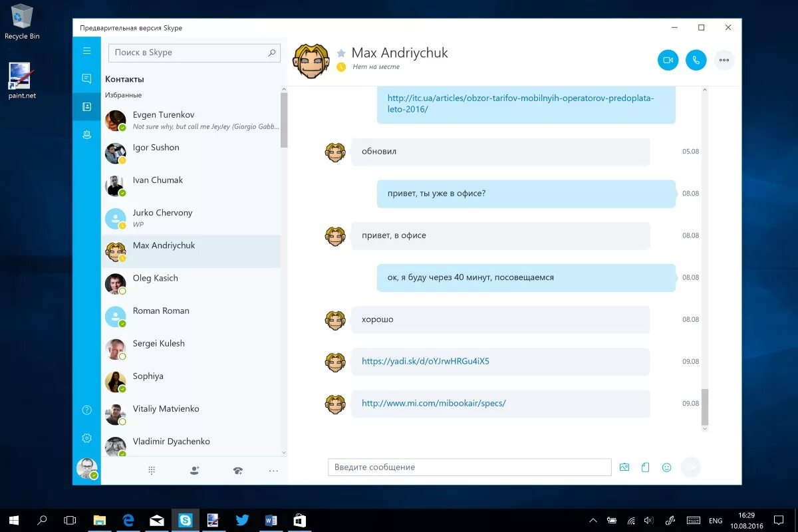798x532 pixels.
Task: Open the dial pad icon below contacts
Action: coord(152,470)
